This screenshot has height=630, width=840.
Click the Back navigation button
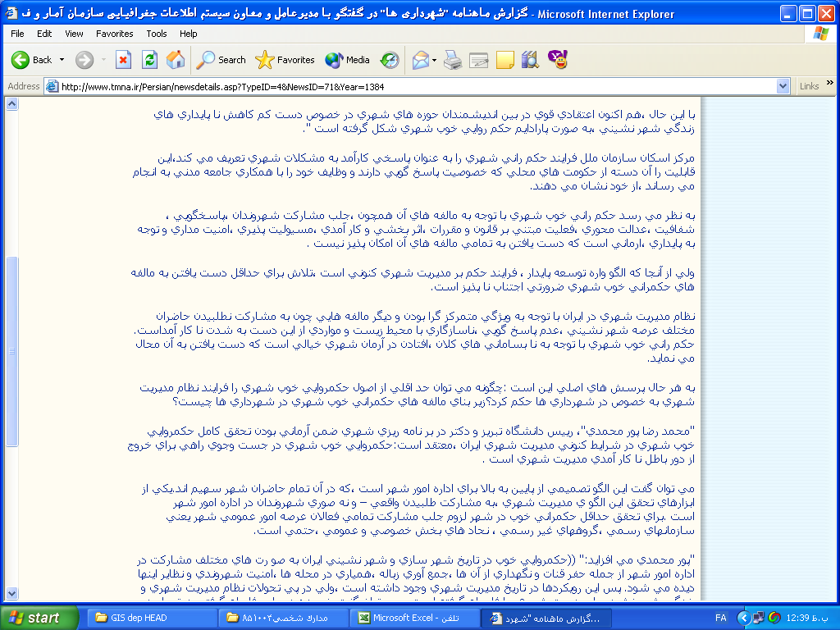[31, 60]
